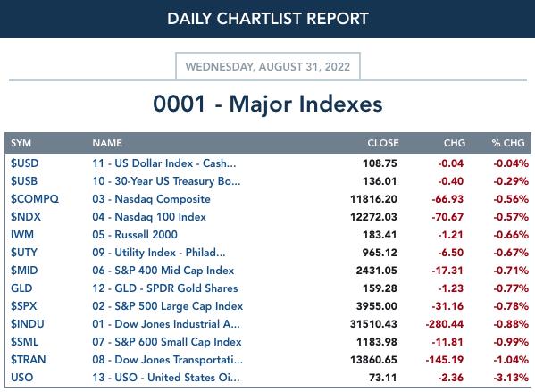Open 11 - US Dollar Index chart
This screenshot has width=535, height=392.
163,163
